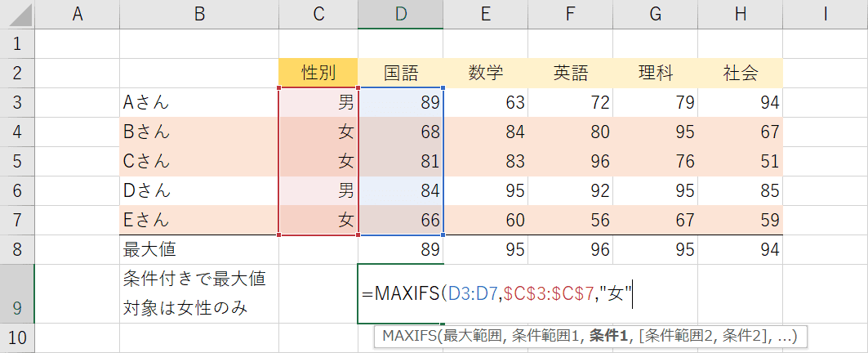Click Bさん's gender cell 女
Viewport: 868px width, 353px height.
tap(318, 132)
